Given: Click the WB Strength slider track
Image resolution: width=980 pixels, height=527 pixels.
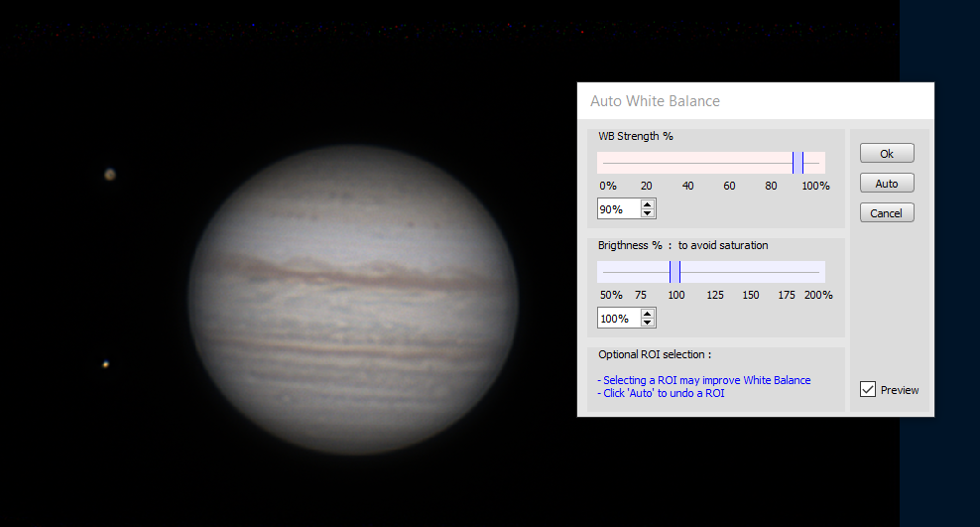Looking at the screenshot, I should click(711, 163).
